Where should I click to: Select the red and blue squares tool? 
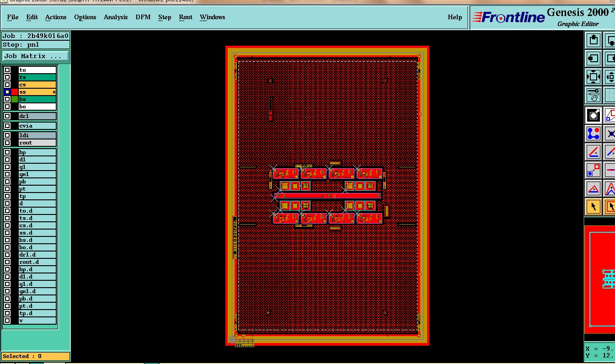tap(594, 170)
